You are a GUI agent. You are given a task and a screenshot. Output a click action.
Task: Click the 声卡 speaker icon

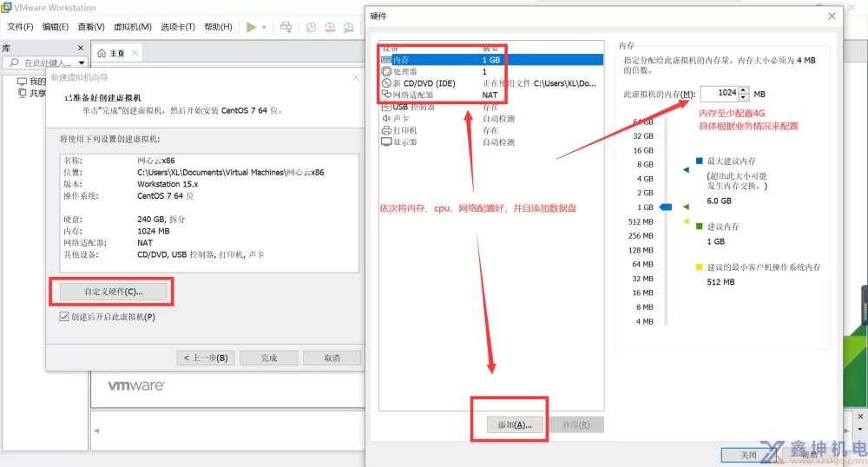386,118
